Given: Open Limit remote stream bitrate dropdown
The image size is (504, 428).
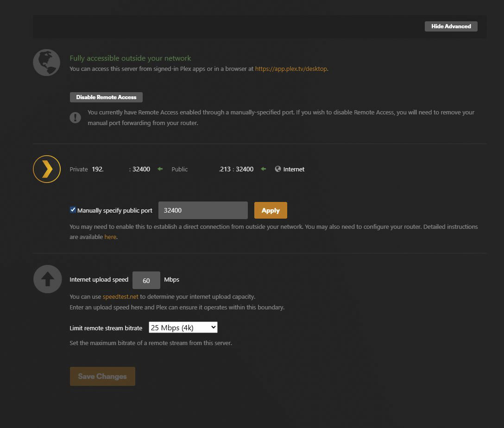Looking at the screenshot, I should [183, 327].
